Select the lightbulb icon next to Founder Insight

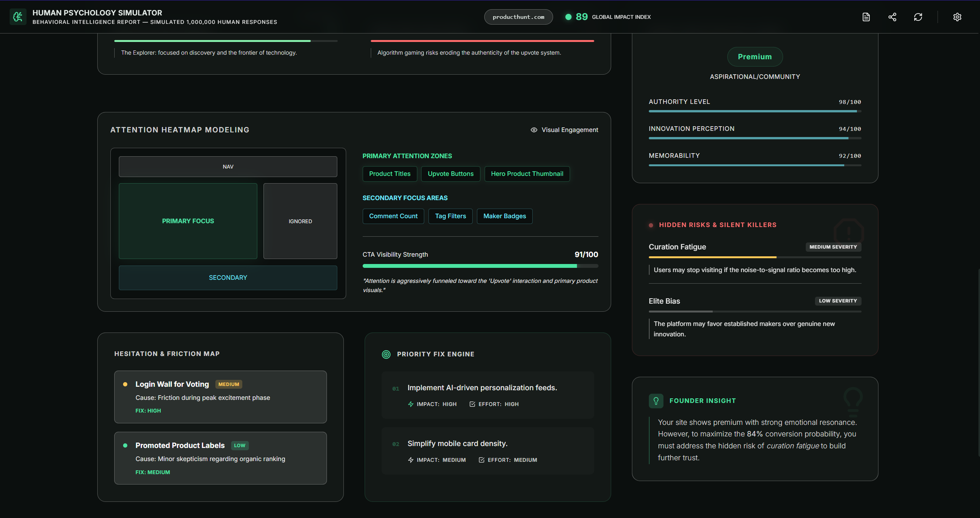coord(656,401)
